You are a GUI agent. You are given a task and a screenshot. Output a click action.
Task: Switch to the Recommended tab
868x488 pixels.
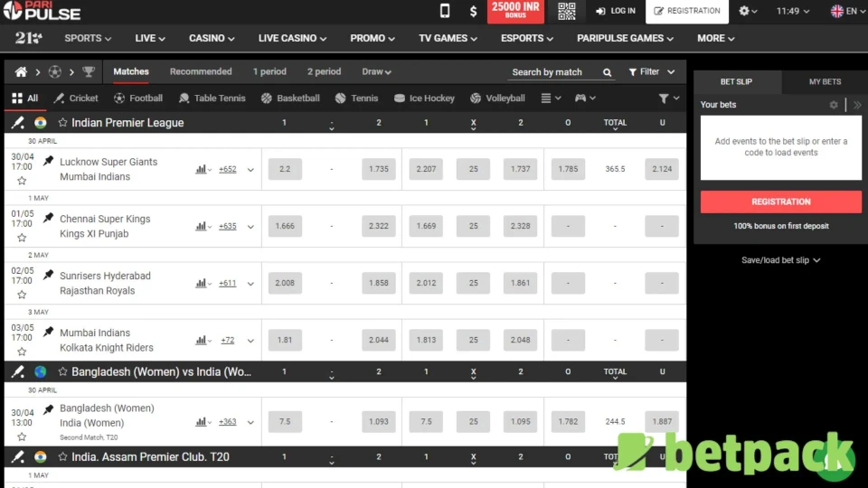201,71
